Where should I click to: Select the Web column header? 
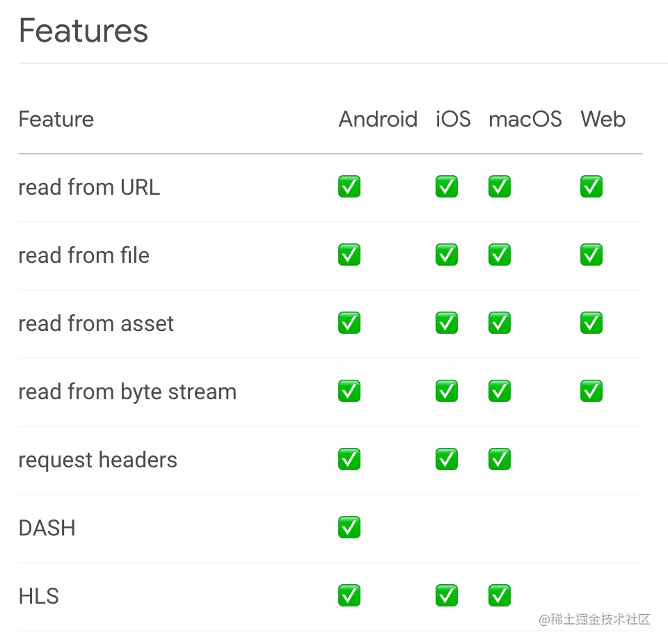point(603,119)
